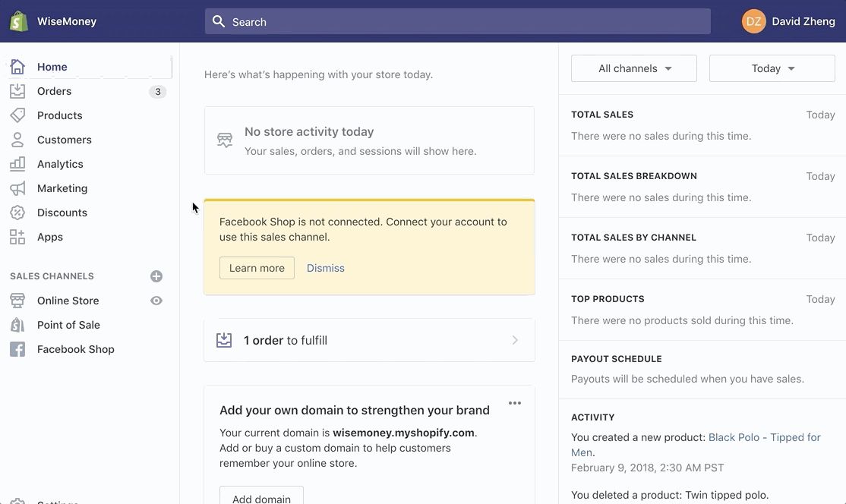The height and width of the screenshot is (504, 846).
Task: Click the Products tag icon
Action: pos(17,115)
